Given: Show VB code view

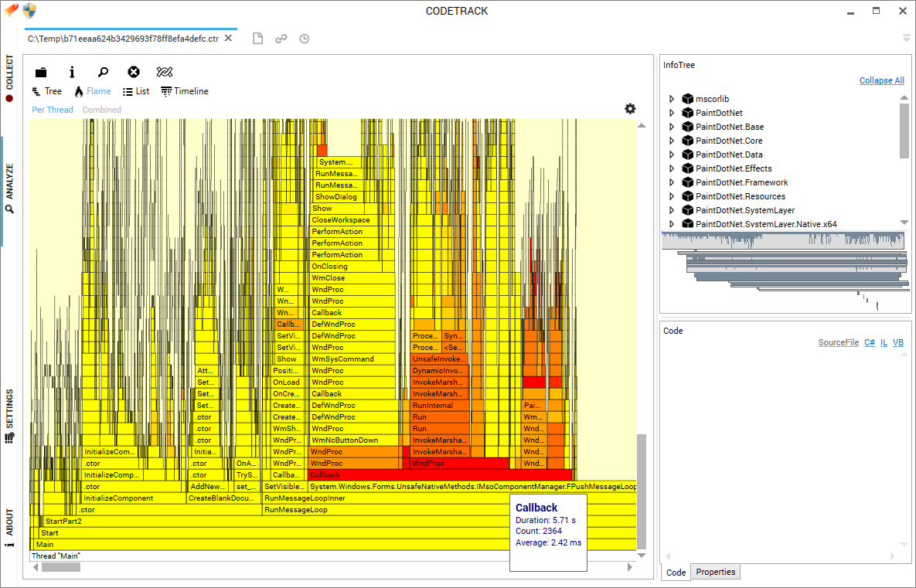Looking at the screenshot, I should point(898,343).
